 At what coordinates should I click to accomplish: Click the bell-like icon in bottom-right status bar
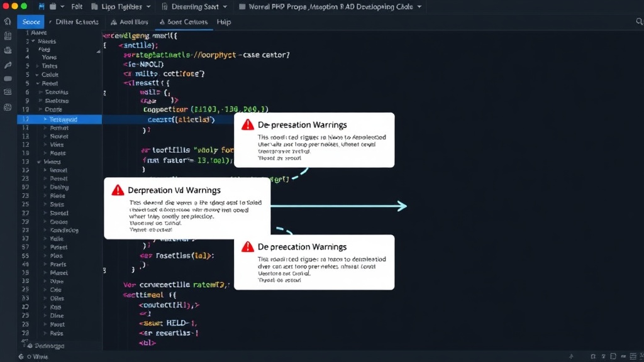(x=592, y=357)
